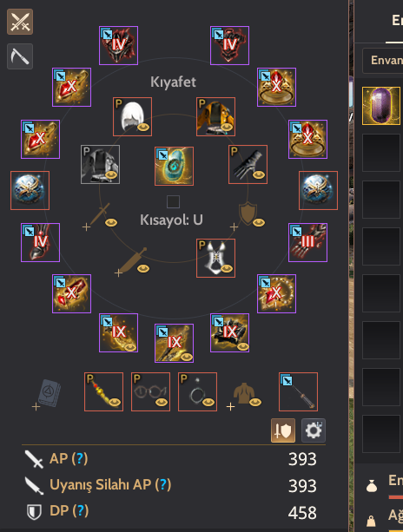Screen dimensions: 403x532
Task: Select the yellow jacket outfit armor slot
Action: (x=216, y=116)
